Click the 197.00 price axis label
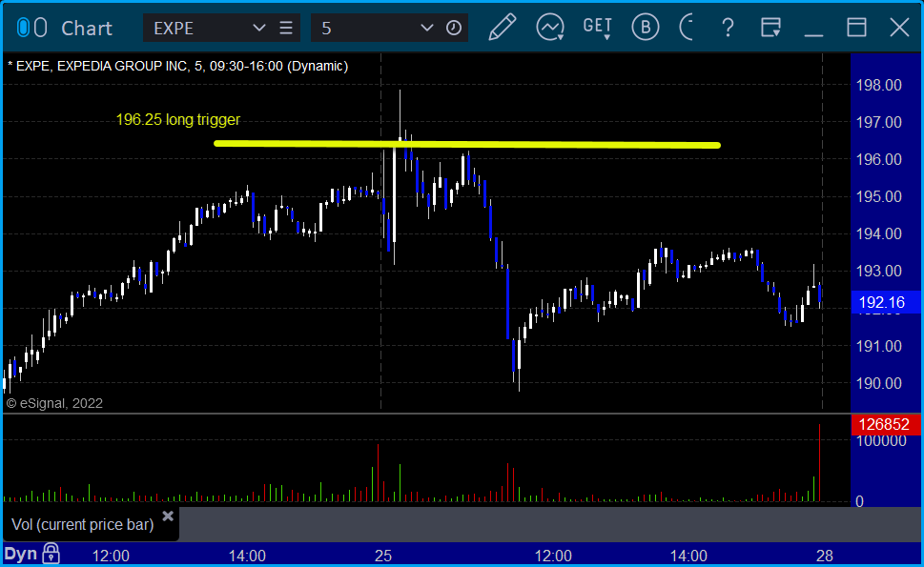The width and height of the screenshot is (924, 567). 878,123
